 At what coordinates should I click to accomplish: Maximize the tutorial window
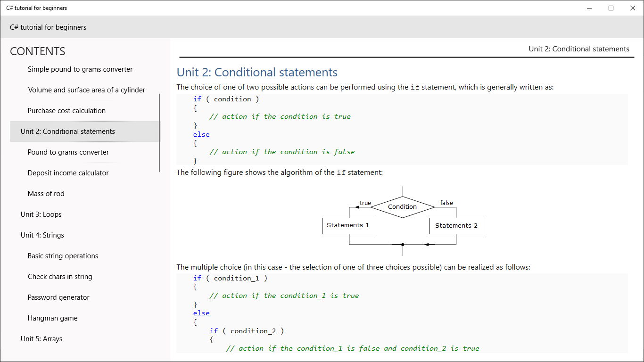click(611, 8)
